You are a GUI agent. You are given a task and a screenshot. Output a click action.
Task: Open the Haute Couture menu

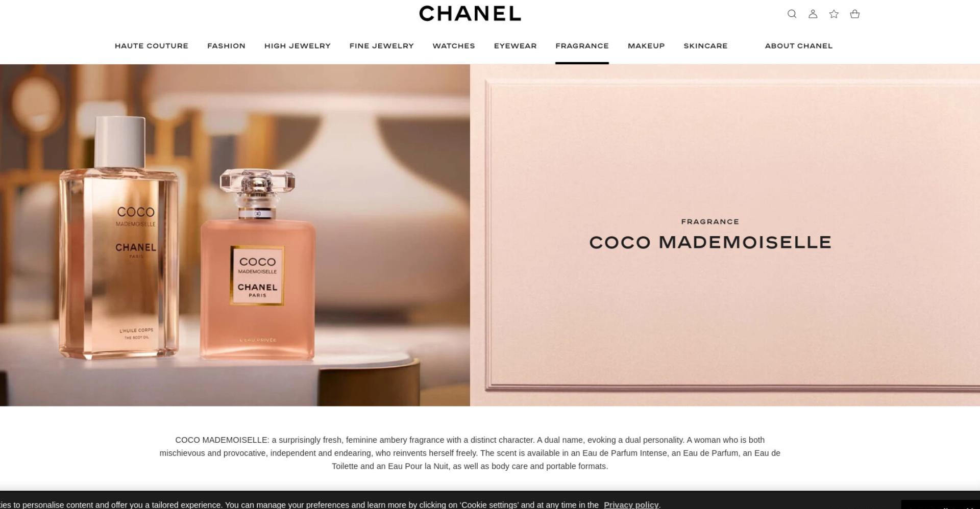coord(152,46)
